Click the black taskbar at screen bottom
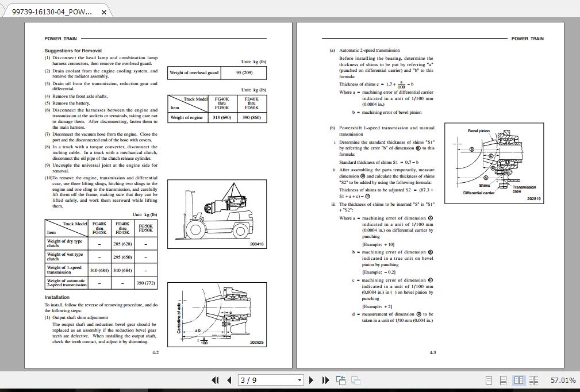The width and height of the screenshot is (580, 392). point(290,390)
